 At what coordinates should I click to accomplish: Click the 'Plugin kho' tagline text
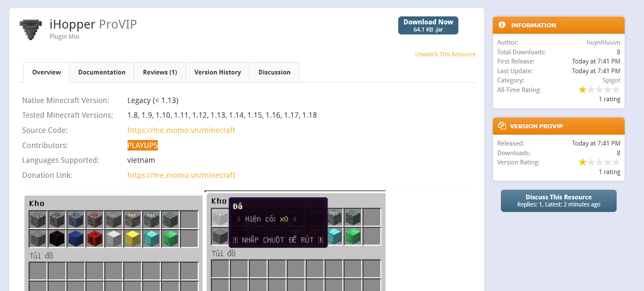[x=64, y=37]
